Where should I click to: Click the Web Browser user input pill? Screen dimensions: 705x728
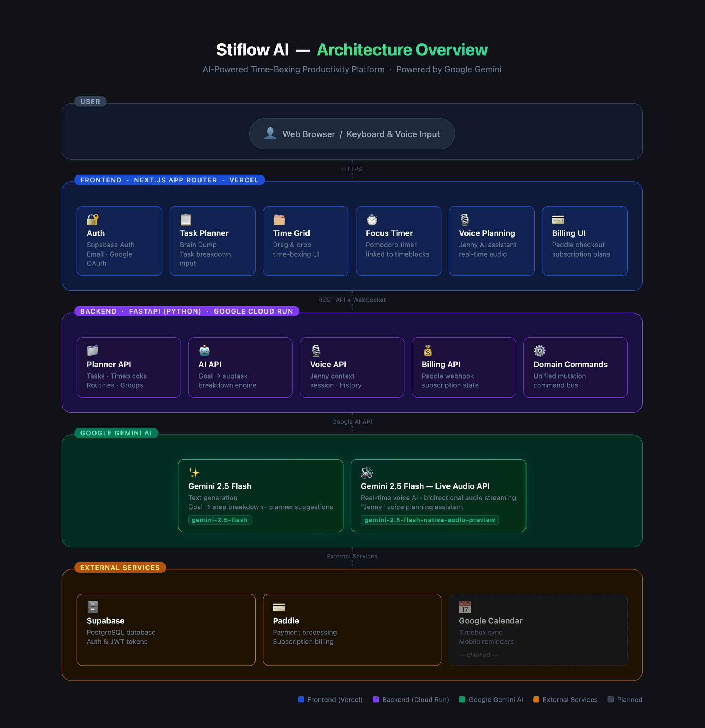352,134
